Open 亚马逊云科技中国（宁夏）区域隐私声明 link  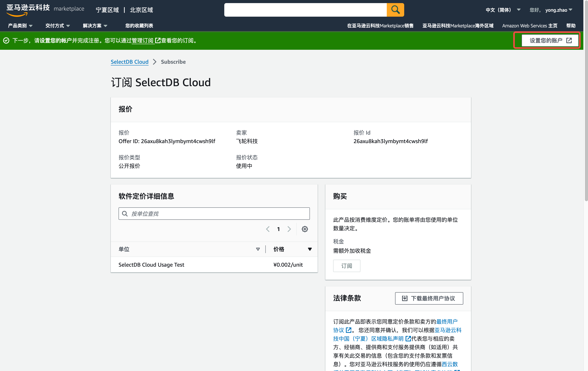pyautogui.click(x=397, y=334)
